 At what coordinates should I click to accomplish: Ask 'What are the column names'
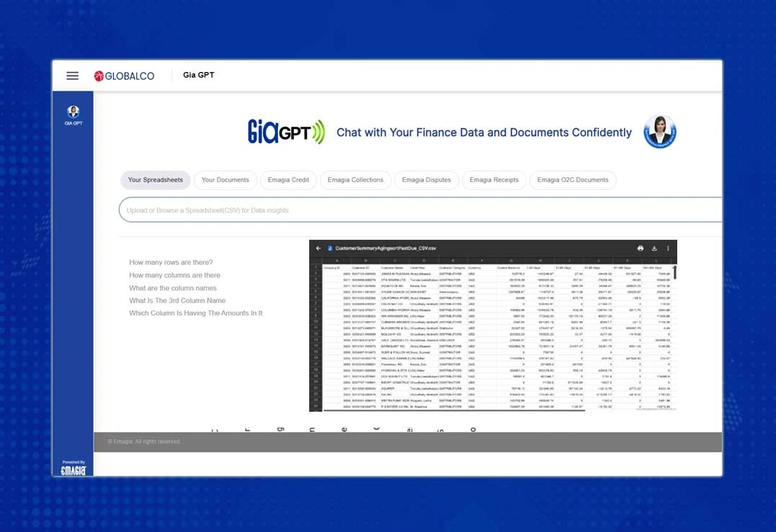[173, 288]
